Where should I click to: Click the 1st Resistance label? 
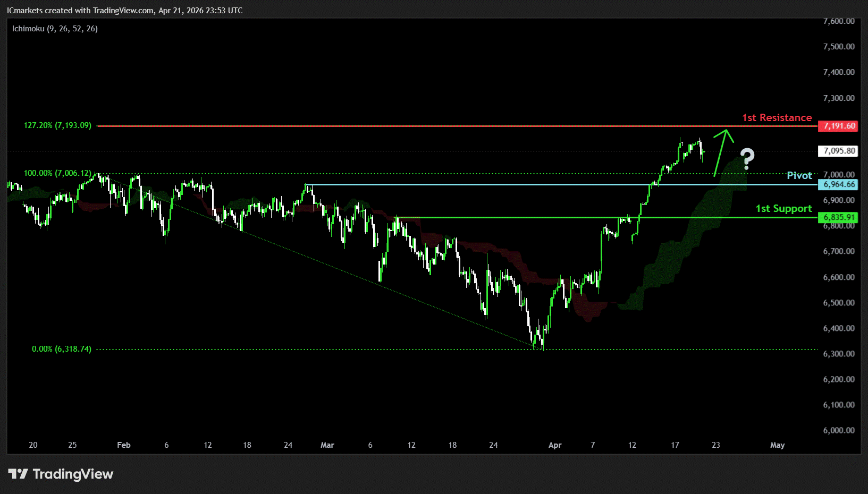pos(777,117)
